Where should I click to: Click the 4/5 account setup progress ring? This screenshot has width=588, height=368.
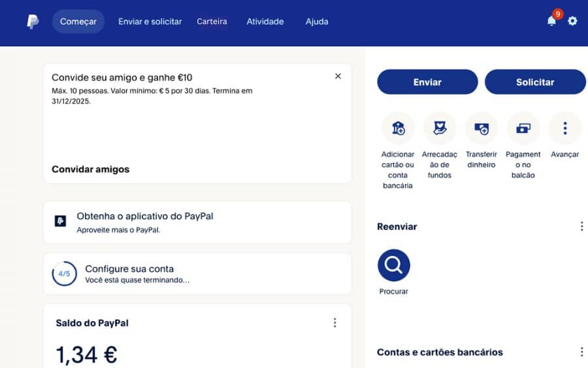[x=64, y=274]
